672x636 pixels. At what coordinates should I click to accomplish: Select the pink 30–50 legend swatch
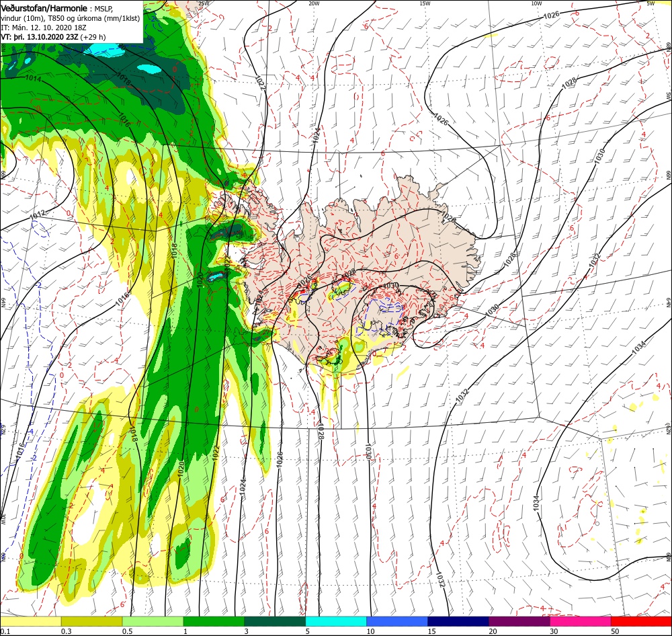[x=581, y=621]
